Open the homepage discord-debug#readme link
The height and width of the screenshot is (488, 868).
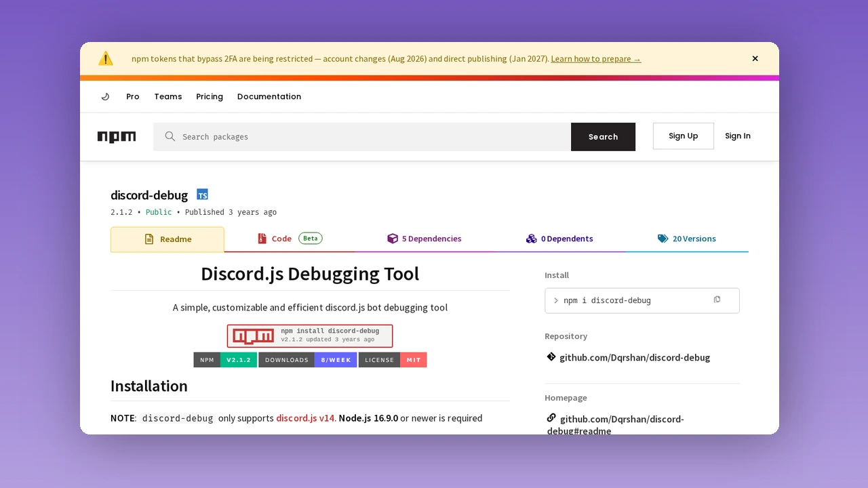point(616,425)
